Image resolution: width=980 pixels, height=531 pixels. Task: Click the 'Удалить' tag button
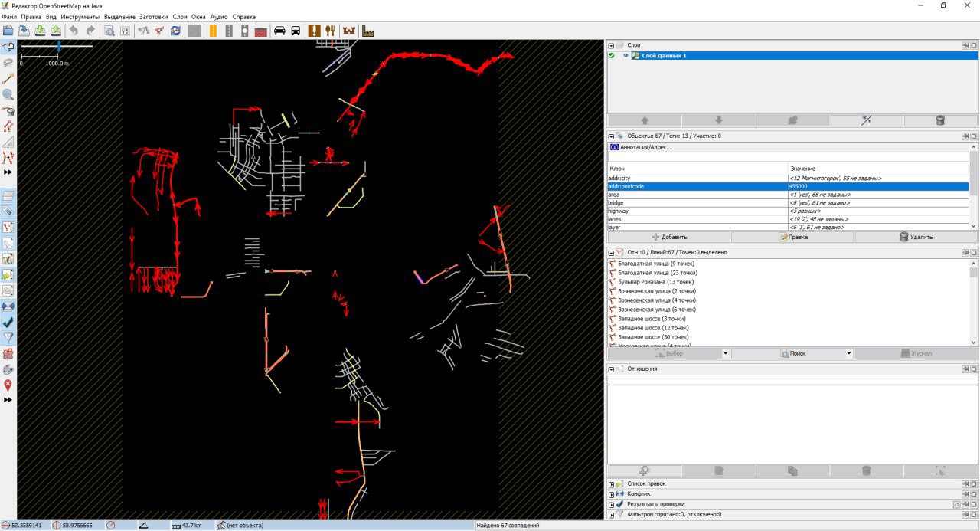[916, 238]
